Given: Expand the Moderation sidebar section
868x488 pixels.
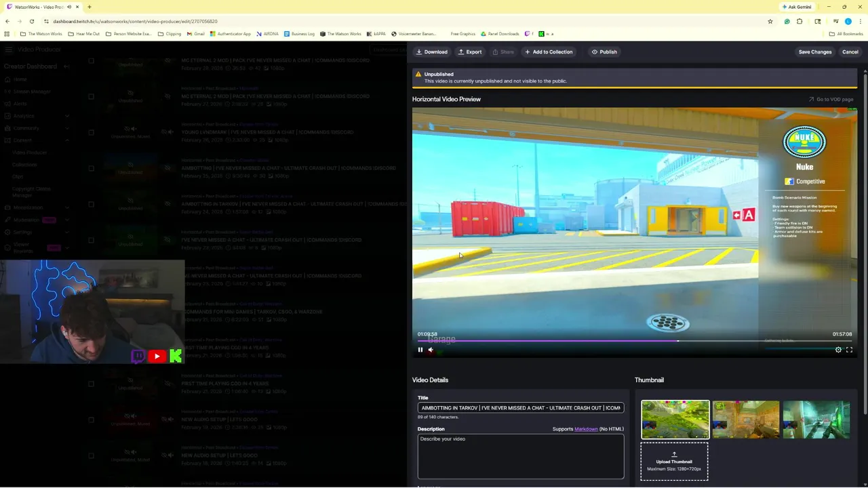Looking at the screenshot, I should (x=66, y=220).
